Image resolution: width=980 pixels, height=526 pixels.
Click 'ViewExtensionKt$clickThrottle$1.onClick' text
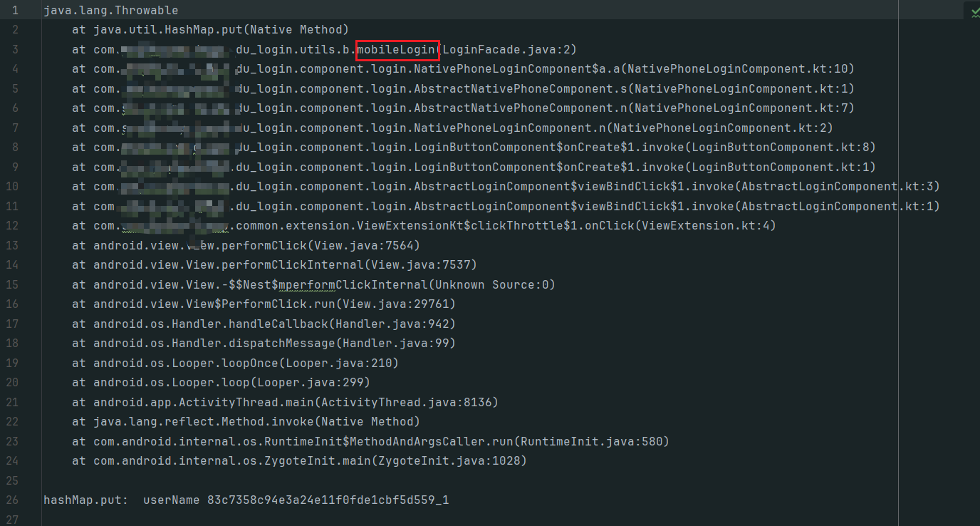[x=495, y=226]
